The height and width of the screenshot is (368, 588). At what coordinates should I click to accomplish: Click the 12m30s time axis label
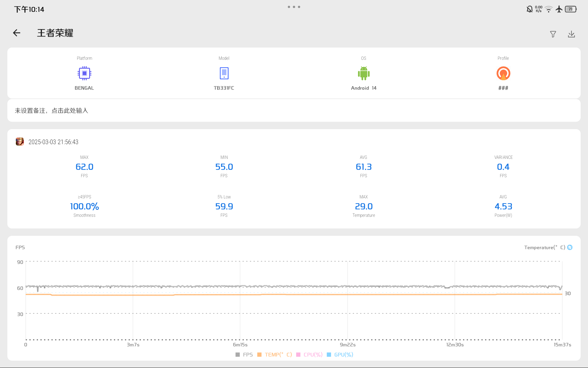[x=455, y=345]
